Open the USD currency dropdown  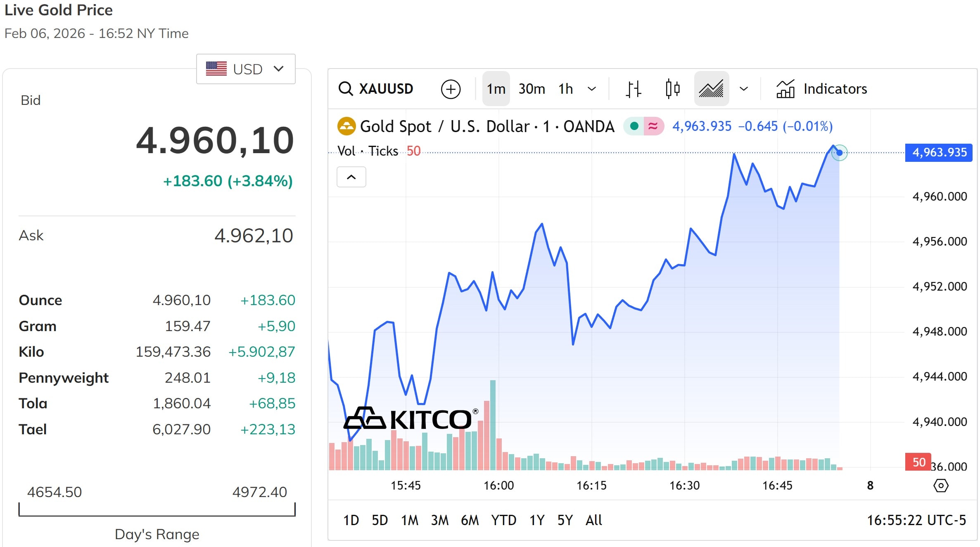(245, 69)
